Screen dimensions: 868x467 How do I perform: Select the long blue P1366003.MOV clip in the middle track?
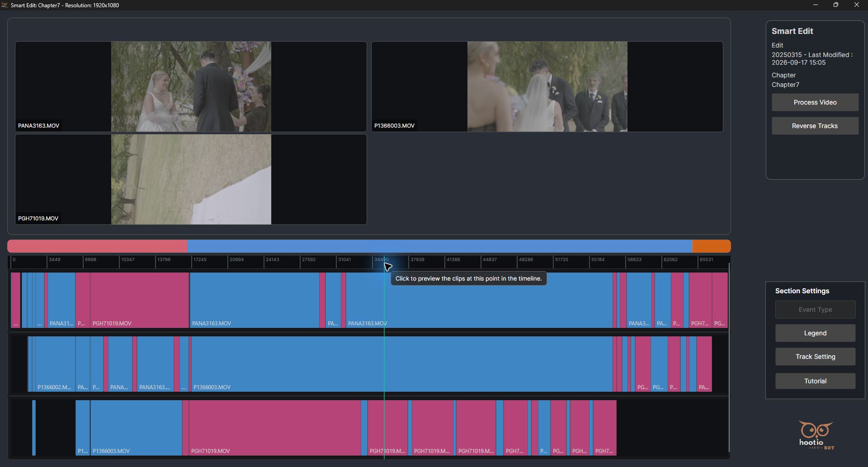(402, 364)
